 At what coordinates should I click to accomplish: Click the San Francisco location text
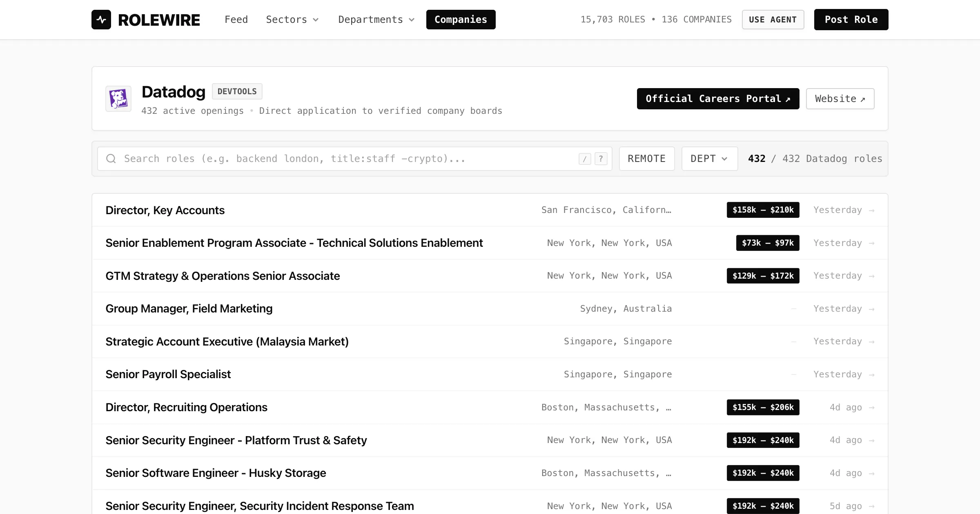point(606,210)
